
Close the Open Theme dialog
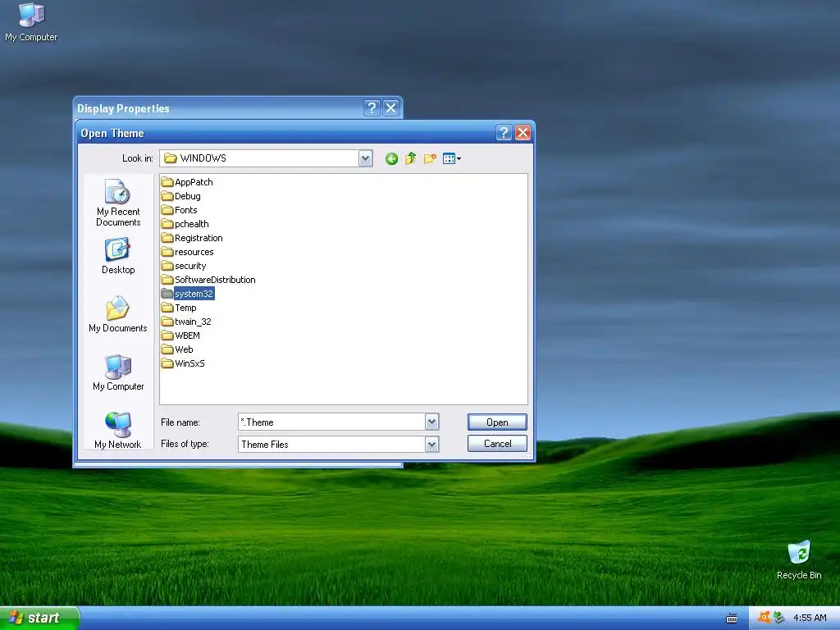coord(523,132)
